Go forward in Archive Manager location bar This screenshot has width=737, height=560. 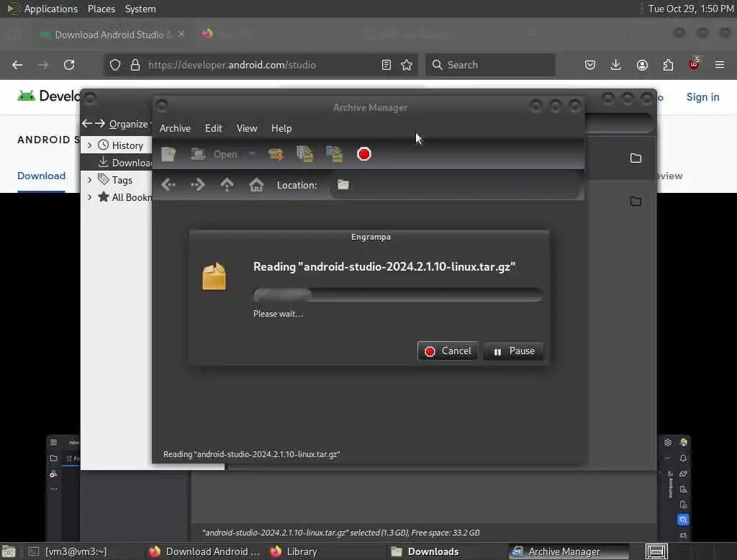coord(198,185)
